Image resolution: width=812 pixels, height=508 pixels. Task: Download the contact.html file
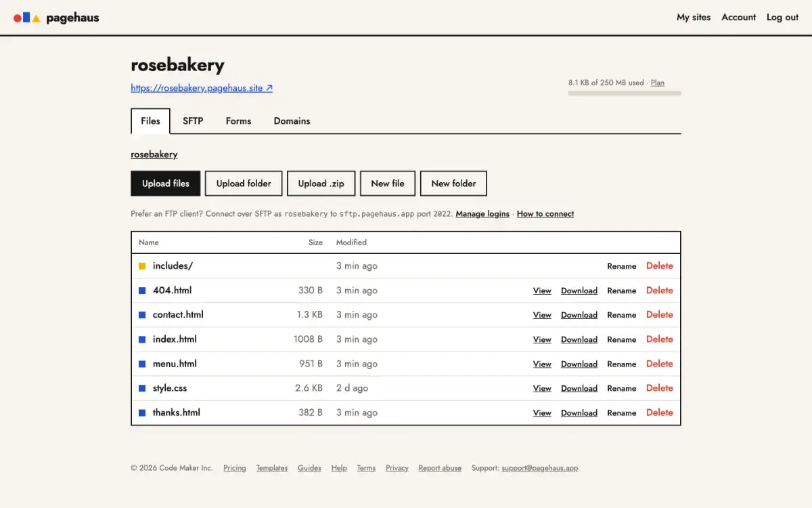tap(579, 315)
